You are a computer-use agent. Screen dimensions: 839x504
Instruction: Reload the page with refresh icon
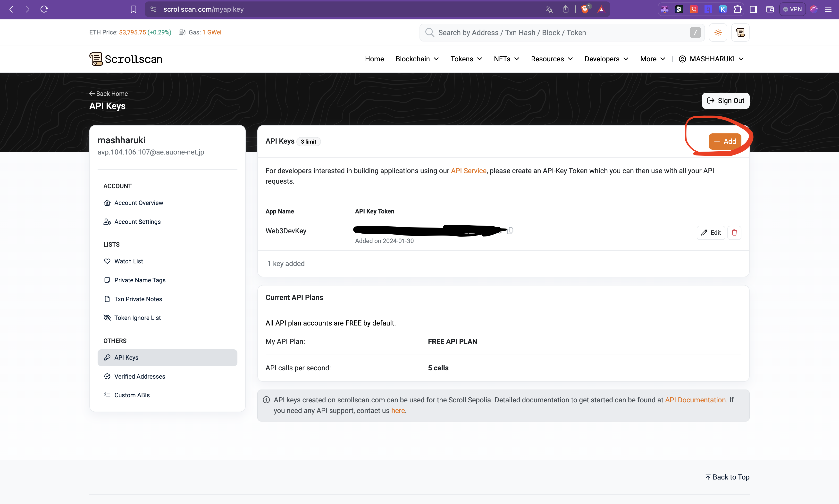click(44, 9)
